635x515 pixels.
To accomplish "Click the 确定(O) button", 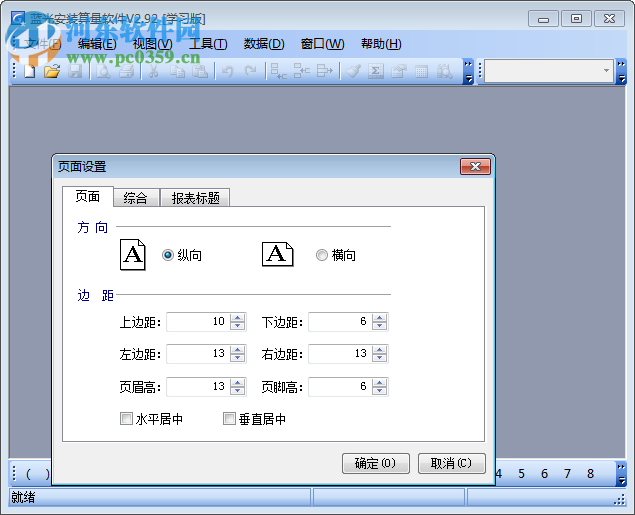I will (376, 463).
